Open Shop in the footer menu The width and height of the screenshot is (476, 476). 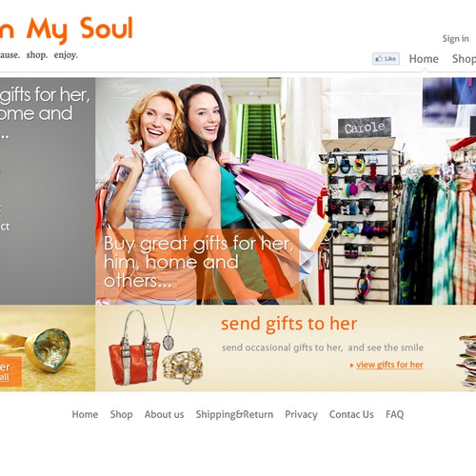coord(121,414)
